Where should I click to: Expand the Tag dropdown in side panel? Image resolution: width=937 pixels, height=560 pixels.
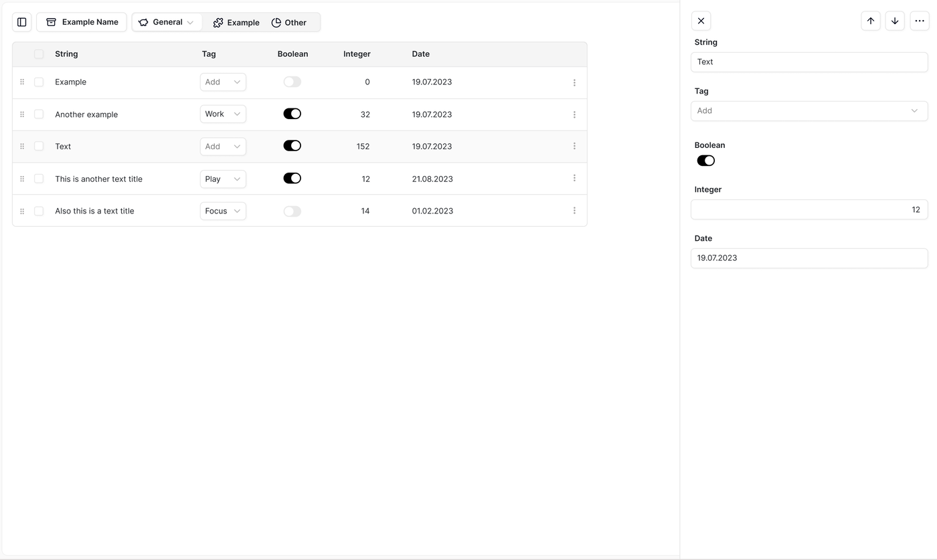[809, 111]
